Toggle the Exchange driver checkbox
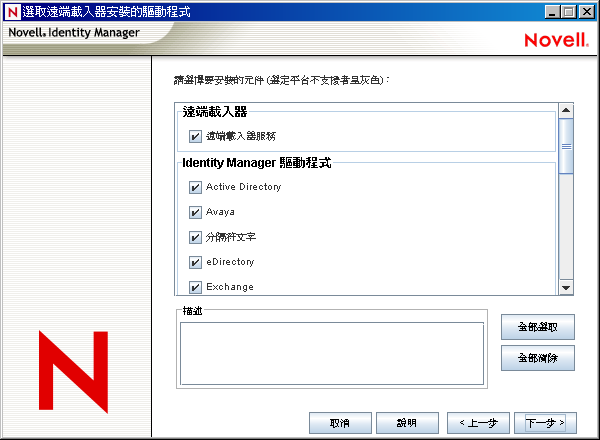The height and width of the screenshot is (440, 600). point(195,287)
